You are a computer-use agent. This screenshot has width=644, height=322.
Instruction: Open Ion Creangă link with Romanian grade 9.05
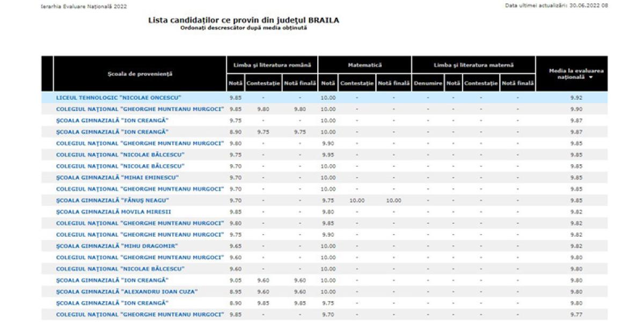pyautogui.click(x=113, y=280)
